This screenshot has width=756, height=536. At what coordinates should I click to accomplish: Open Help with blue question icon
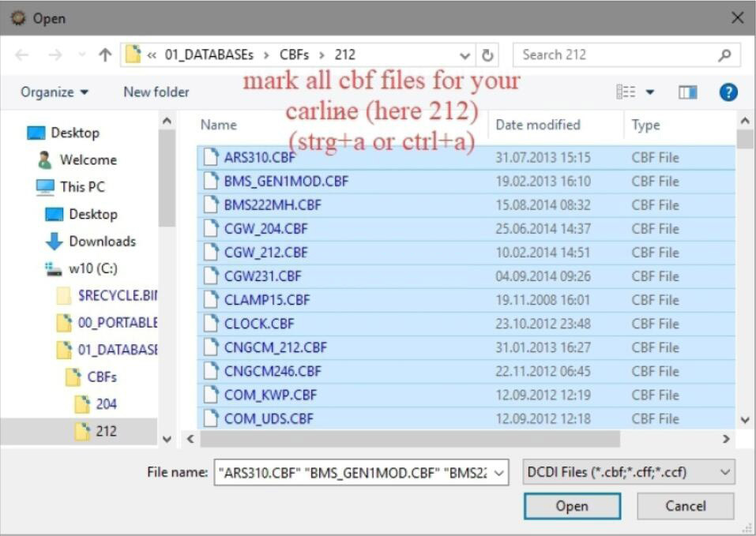coord(728,92)
